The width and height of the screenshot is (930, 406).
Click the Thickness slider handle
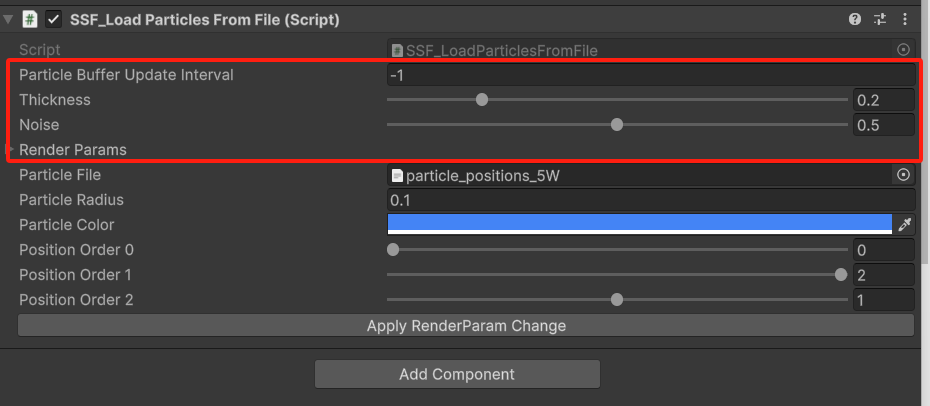482,99
